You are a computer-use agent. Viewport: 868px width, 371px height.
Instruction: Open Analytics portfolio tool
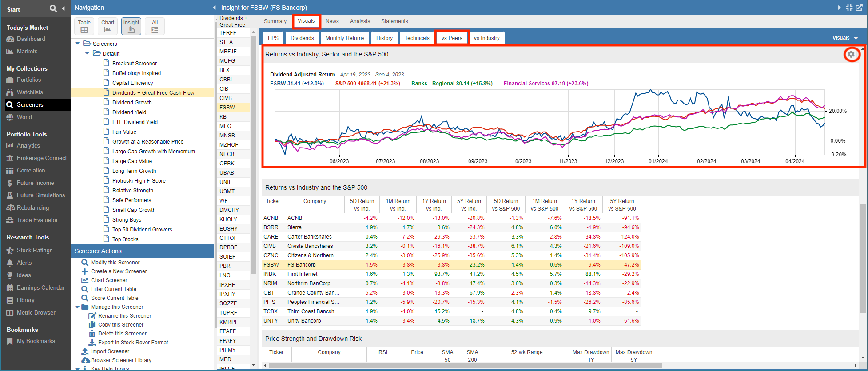[28, 146]
